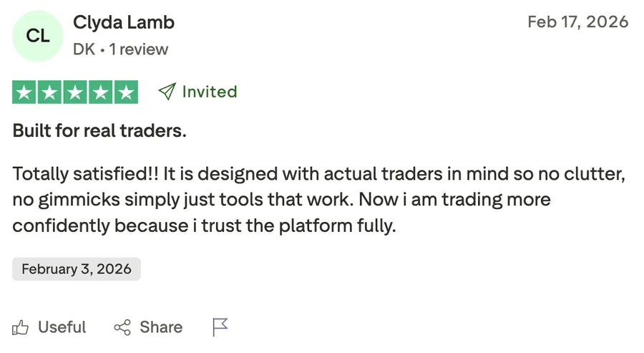Open the '1 review' count text
The width and height of the screenshot is (644, 353).
[139, 49]
